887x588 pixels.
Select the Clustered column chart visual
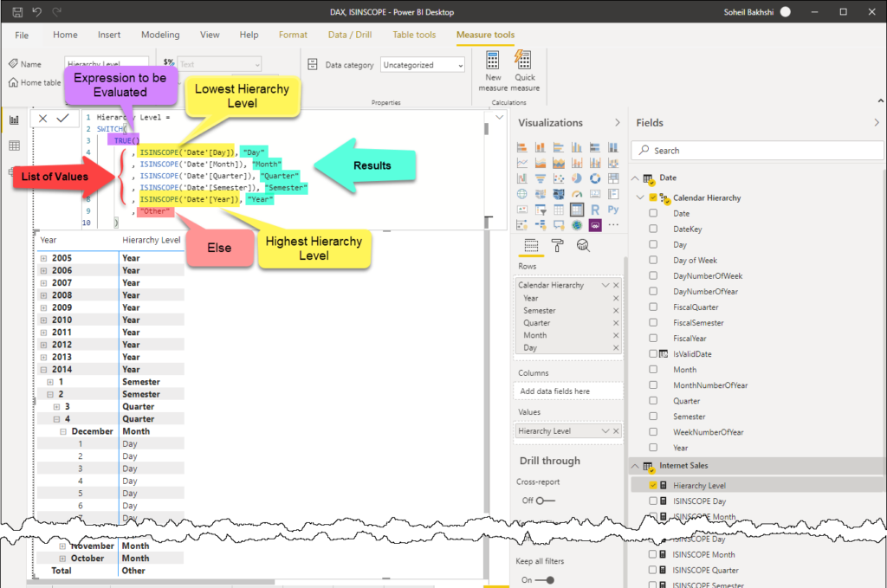point(576,147)
